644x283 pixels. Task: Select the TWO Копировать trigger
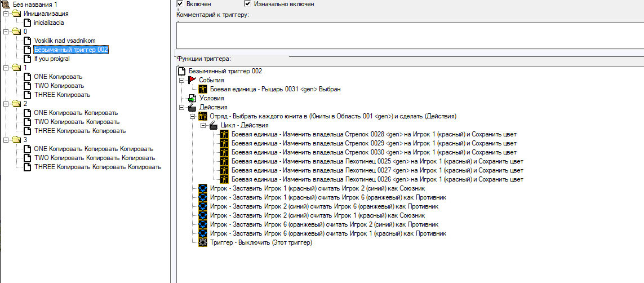[x=59, y=86]
